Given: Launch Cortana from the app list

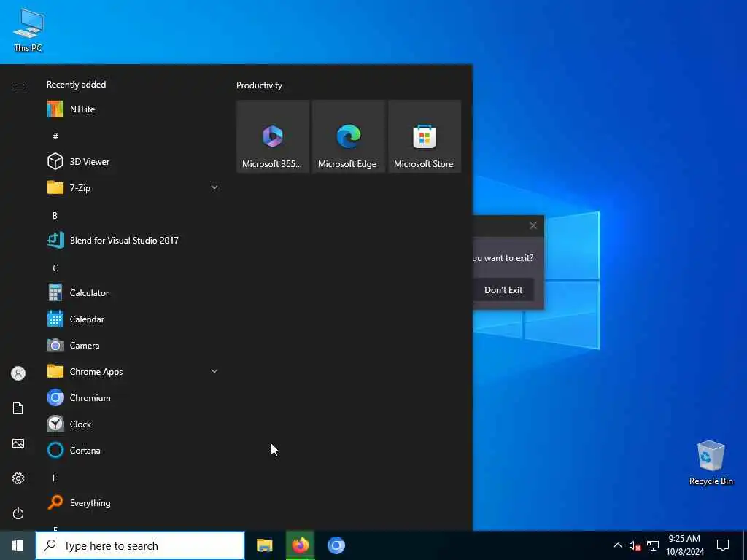Looking at the screenshot, I should tap(133, 450).
